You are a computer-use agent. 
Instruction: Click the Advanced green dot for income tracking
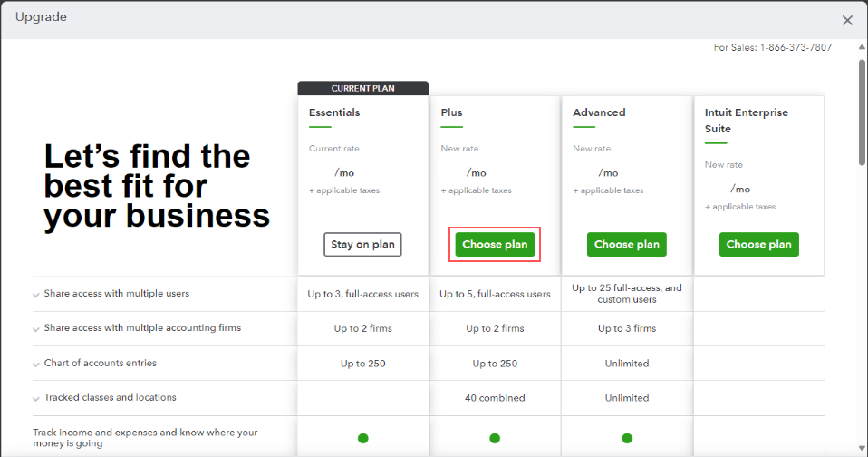pyautogui.click(x=627, y=438)
